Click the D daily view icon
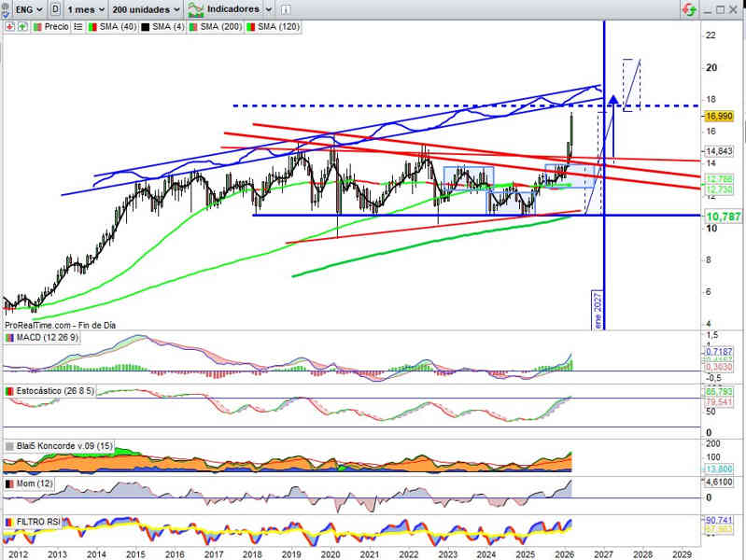 coord(57,8)
